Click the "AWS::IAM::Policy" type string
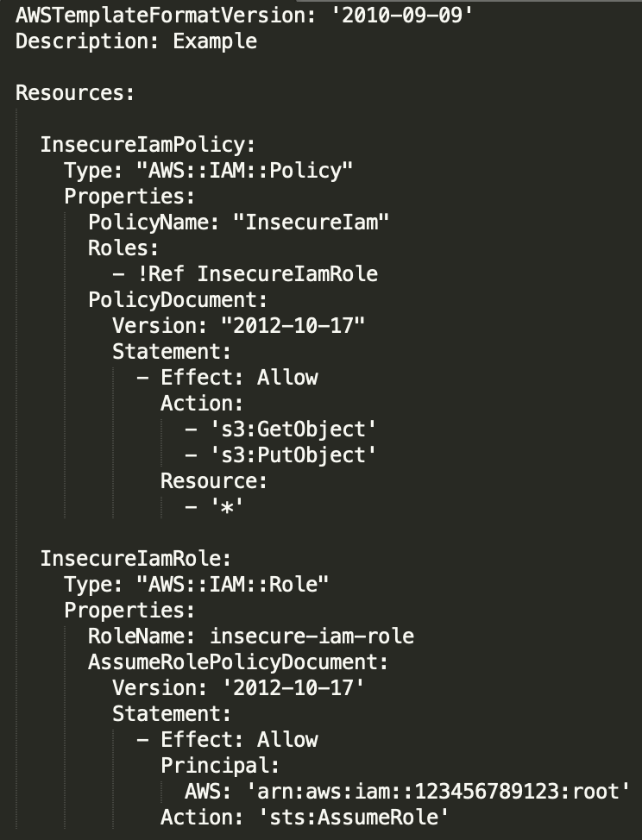642x840 pixels. click(x=245, y=170)
